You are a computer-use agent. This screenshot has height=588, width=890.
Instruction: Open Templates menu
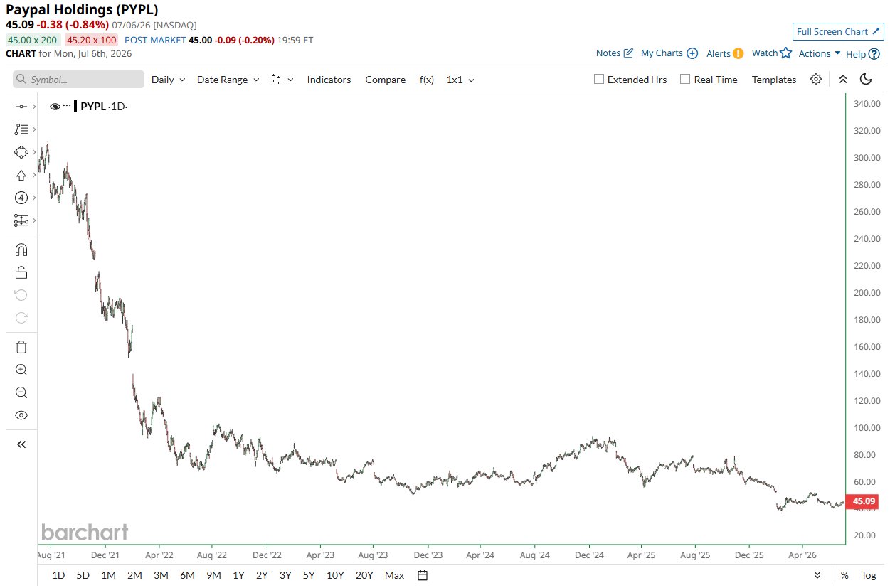point(774,80)
